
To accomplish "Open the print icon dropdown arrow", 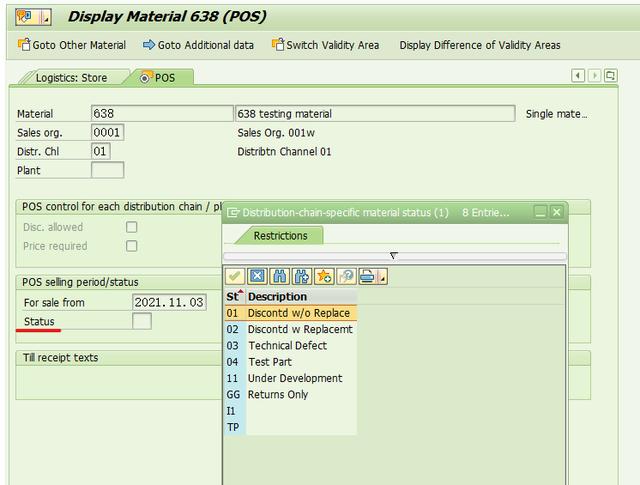I will [382, 277].
